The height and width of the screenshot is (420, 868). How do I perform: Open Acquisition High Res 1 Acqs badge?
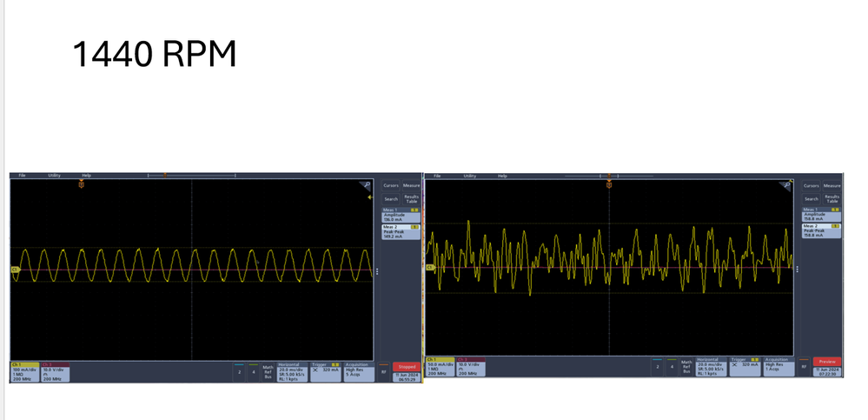pos(779,367)
